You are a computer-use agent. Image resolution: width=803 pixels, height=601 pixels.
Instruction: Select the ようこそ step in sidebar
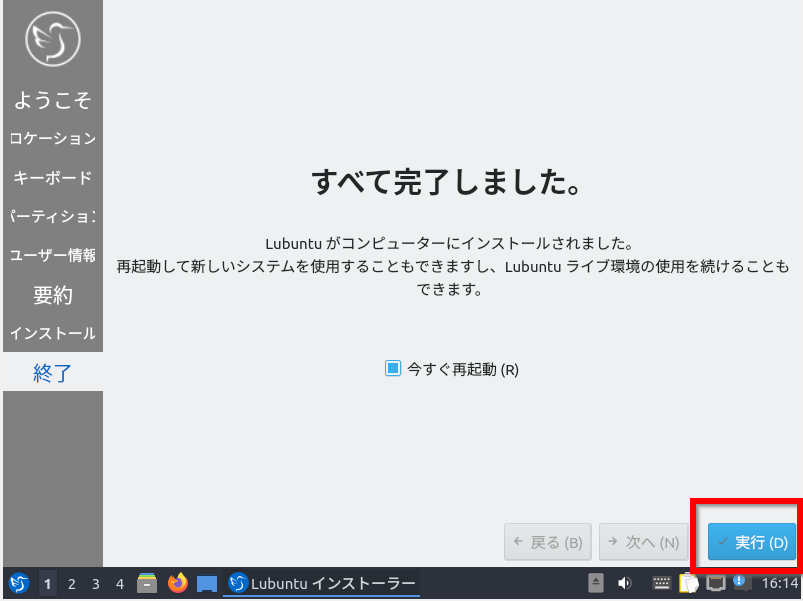tap(53, 99)
